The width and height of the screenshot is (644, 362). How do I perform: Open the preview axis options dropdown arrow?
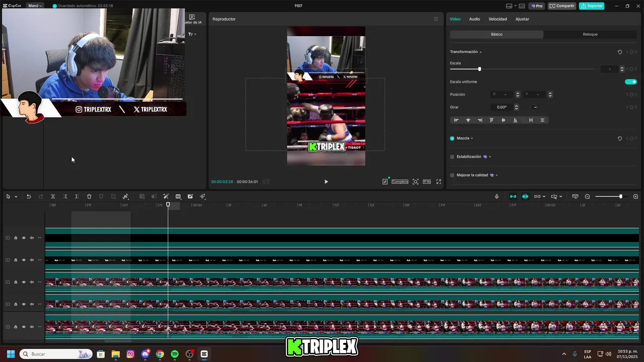coord(561,197)
